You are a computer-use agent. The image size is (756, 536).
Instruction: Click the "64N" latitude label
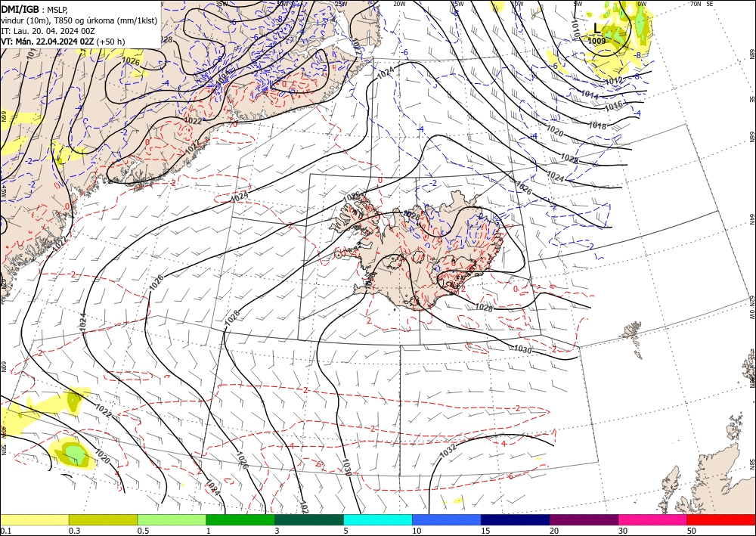(x=751, y=219)
